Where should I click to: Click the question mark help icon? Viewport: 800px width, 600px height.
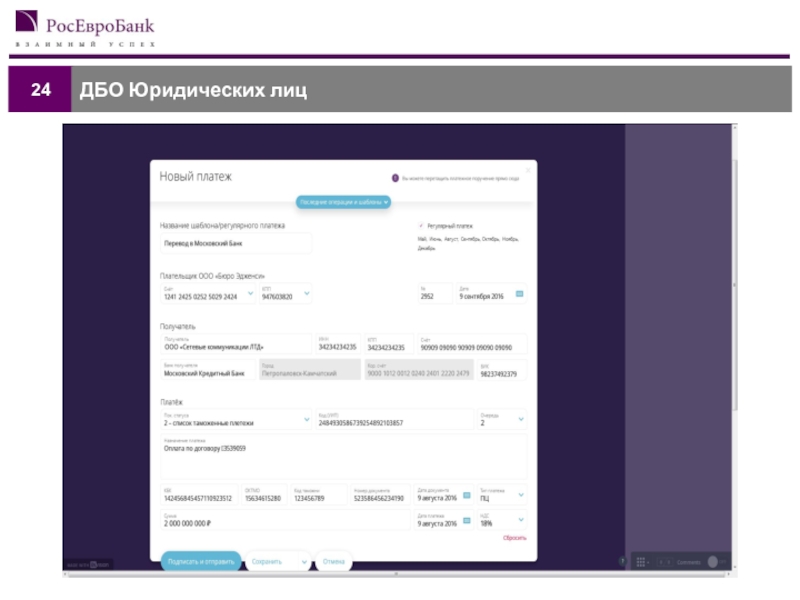tap(622, 562)
